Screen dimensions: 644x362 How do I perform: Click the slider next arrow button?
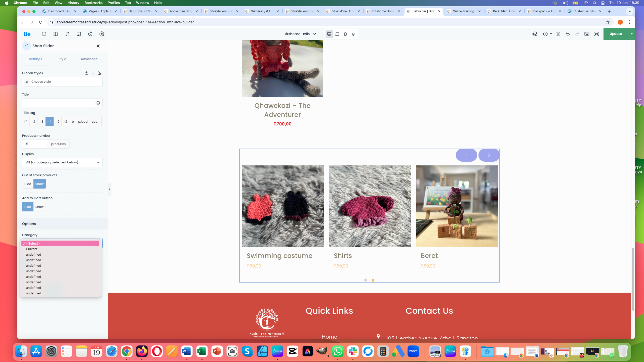click(489, 155)
